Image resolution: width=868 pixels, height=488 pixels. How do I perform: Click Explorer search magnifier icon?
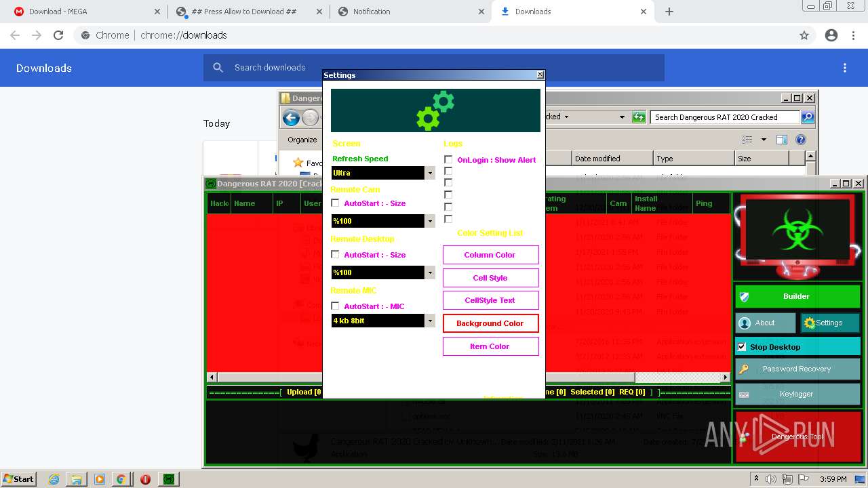(x=808, y=117)
